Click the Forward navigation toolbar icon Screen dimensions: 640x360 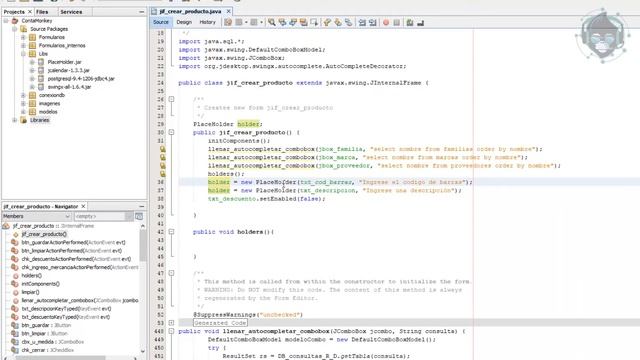(254, 22)
